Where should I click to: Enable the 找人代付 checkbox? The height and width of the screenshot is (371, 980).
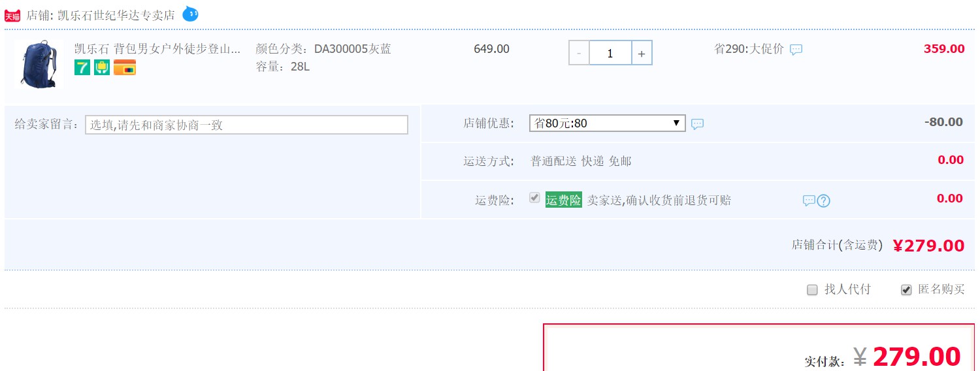click(812, 290)
